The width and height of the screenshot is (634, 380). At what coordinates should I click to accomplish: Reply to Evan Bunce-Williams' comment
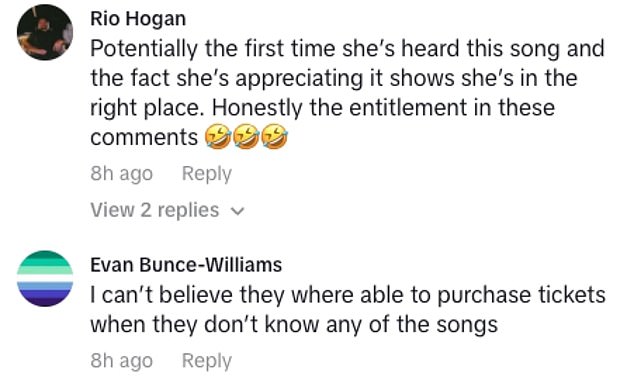pos(207,361)
